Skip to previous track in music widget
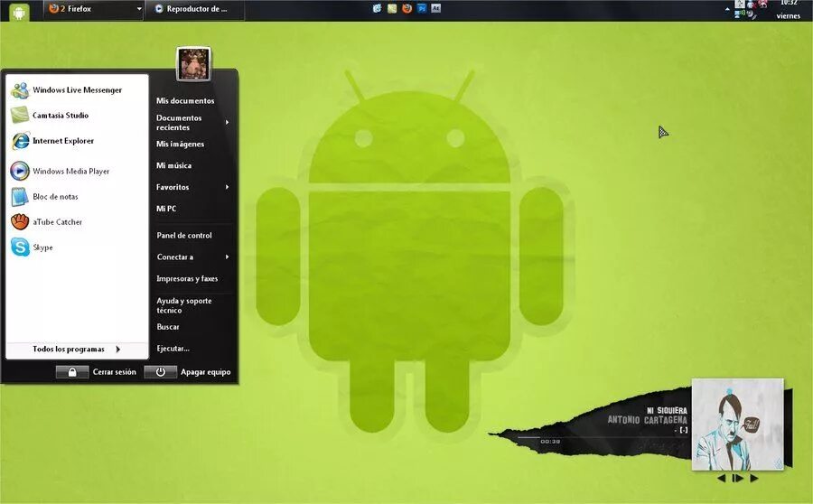 pyautogui.click(x=721, y=479)
